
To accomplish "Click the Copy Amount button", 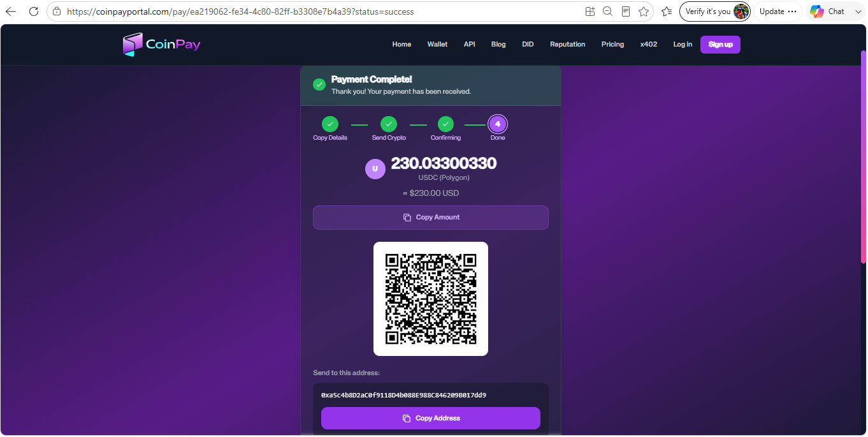I will click(431, 218).
